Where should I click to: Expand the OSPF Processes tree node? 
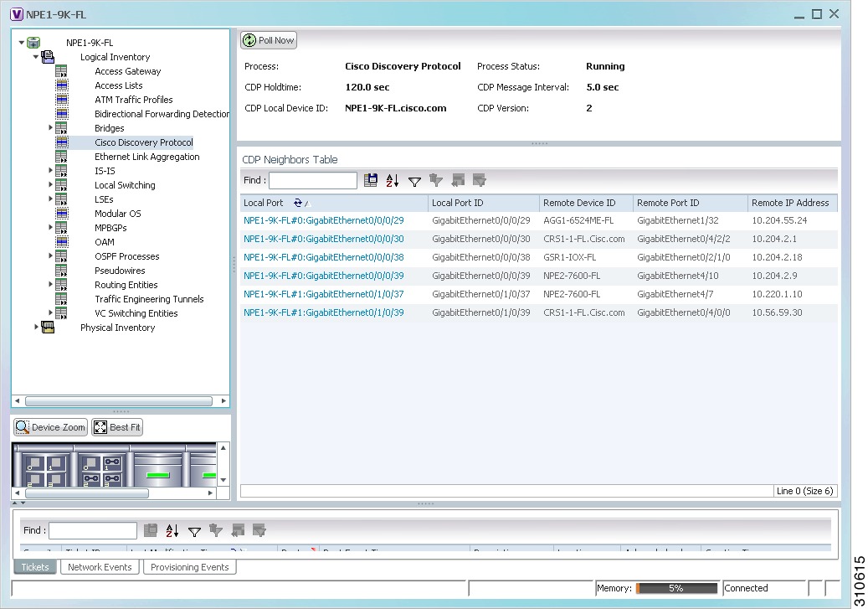50,255
